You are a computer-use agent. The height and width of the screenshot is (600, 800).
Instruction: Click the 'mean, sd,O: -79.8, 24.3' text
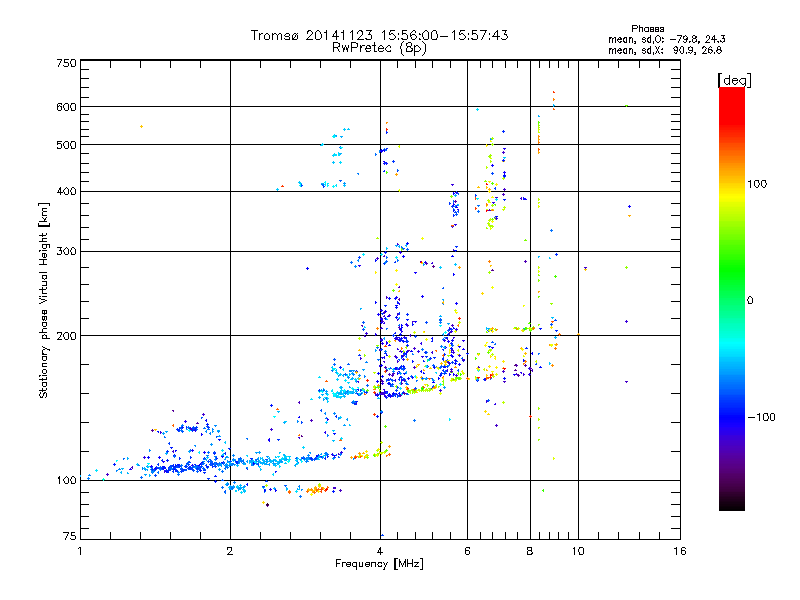pyautogui.click(x=667, y=39)
